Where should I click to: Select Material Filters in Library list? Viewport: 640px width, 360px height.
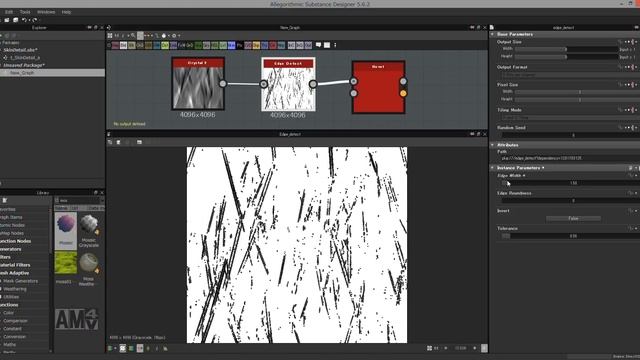point(15,265)
